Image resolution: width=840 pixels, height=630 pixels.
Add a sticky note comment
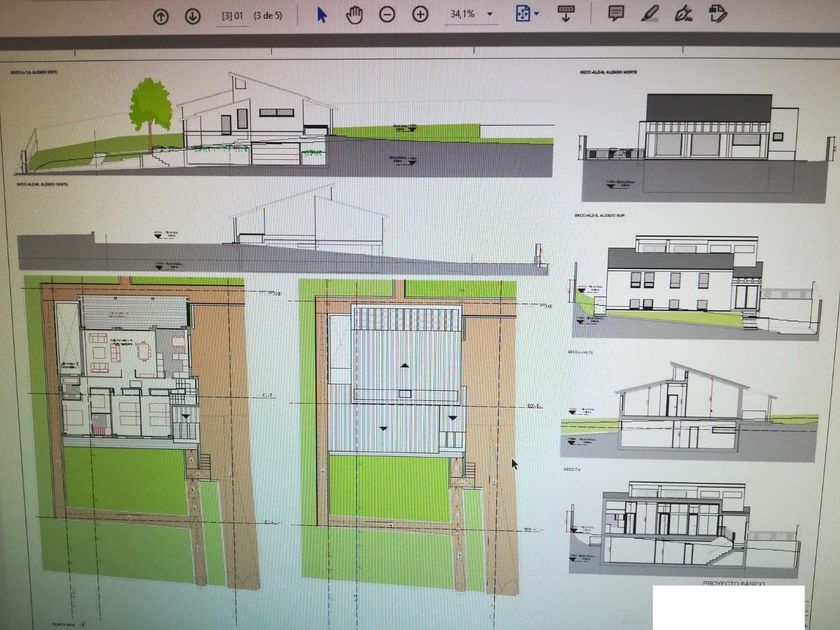(616, 13)
